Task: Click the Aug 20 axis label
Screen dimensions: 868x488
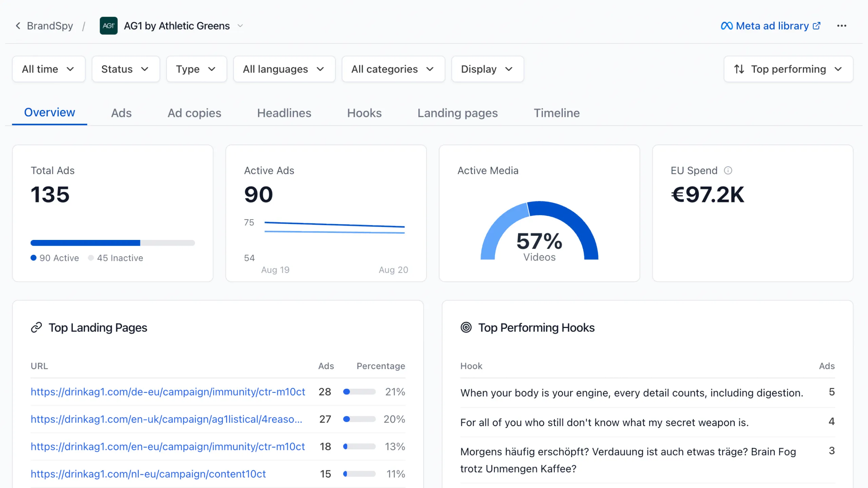Action: (393, 270)
